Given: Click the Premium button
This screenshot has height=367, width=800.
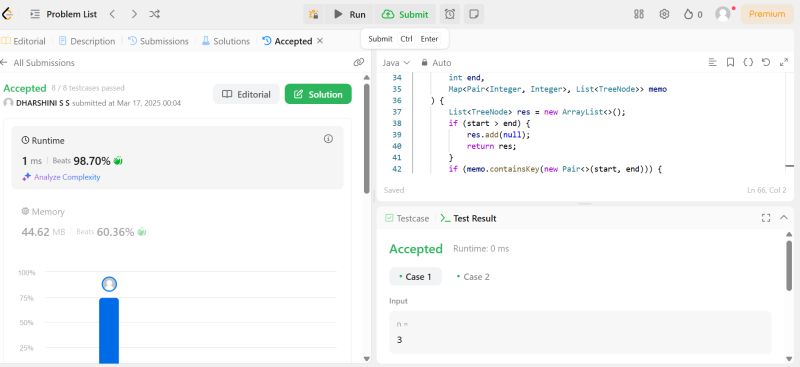Looking at the screenshot, I should pyautogui.click(x=766, y=14).
